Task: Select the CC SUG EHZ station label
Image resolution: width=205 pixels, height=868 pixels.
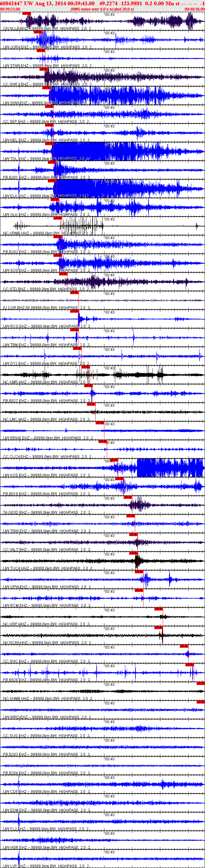Action: pos(47,736)
